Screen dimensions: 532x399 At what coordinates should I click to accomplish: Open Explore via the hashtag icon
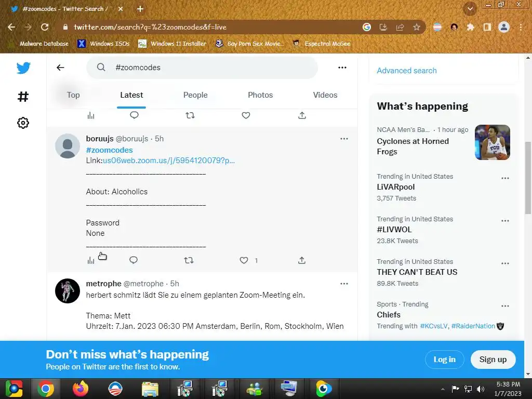point(23,97)
